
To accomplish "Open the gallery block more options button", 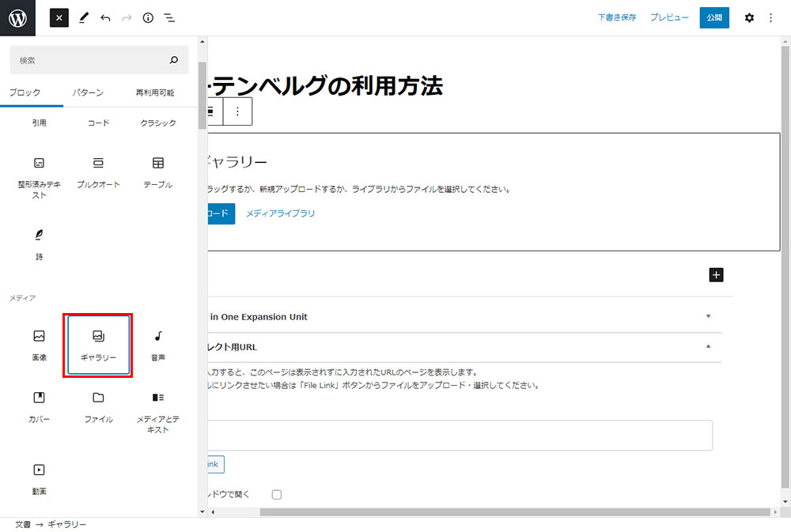I will pos(237,112).
